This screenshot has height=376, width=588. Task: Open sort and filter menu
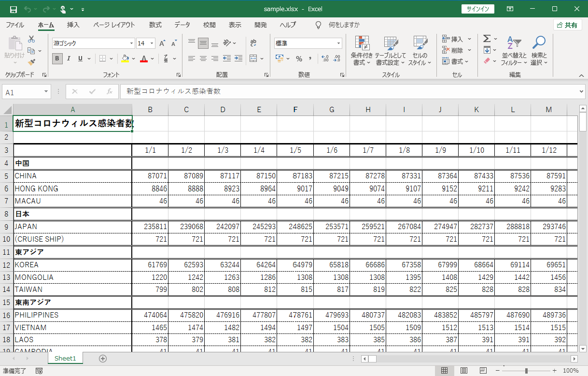tap(514, 50)
